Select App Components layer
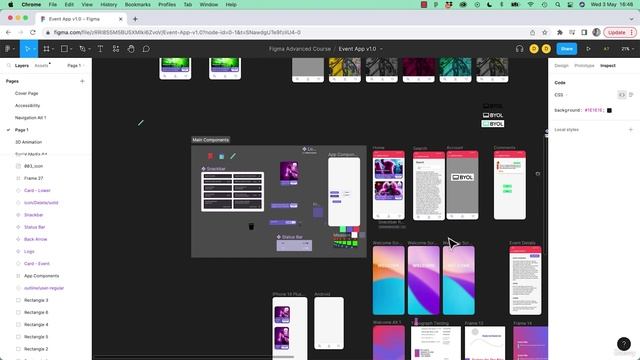The width and height of the screenshot is (640, 360). 41,276
